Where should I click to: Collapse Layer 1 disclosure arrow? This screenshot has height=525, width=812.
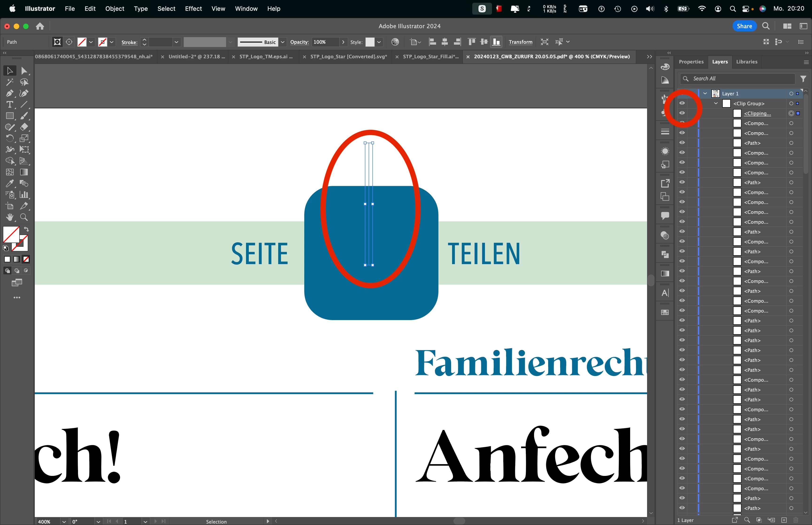tap(705, 93)
